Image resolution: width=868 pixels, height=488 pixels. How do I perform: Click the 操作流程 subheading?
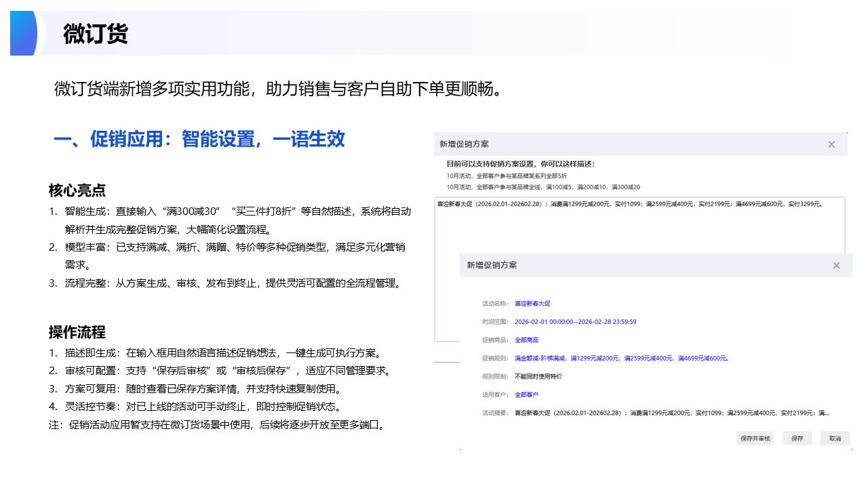tap(77, 333)
